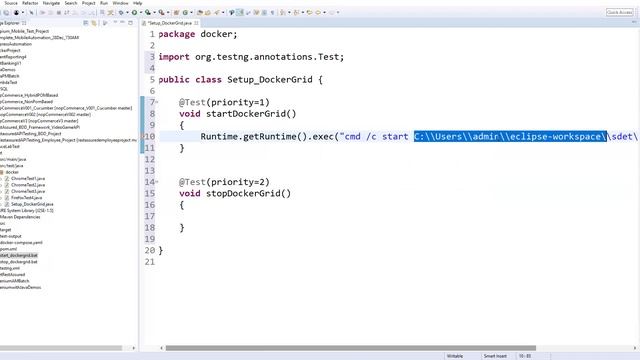Select ChromeTest2.java in Package Explorer
The height and width of the screenshot is (360, 640).
[x=28, y=185]
